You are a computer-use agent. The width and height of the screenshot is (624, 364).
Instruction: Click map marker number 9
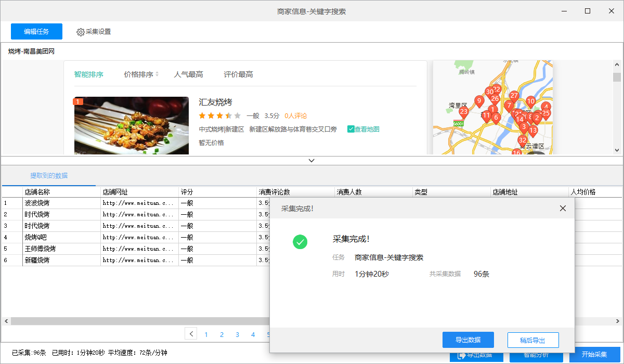[479, 101]
